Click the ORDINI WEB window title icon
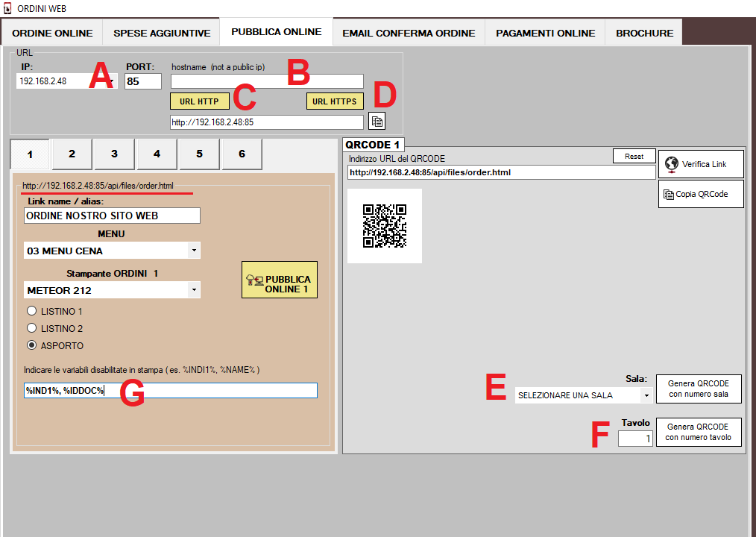This screenshot has height=537, width=756. (x=7, y=8)
